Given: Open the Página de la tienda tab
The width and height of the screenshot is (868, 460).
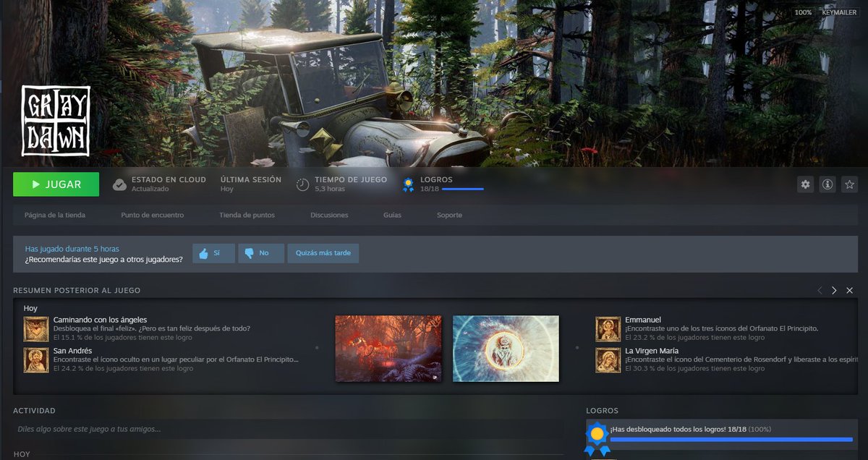Looking at the screenshot, I should pos(55,215).
